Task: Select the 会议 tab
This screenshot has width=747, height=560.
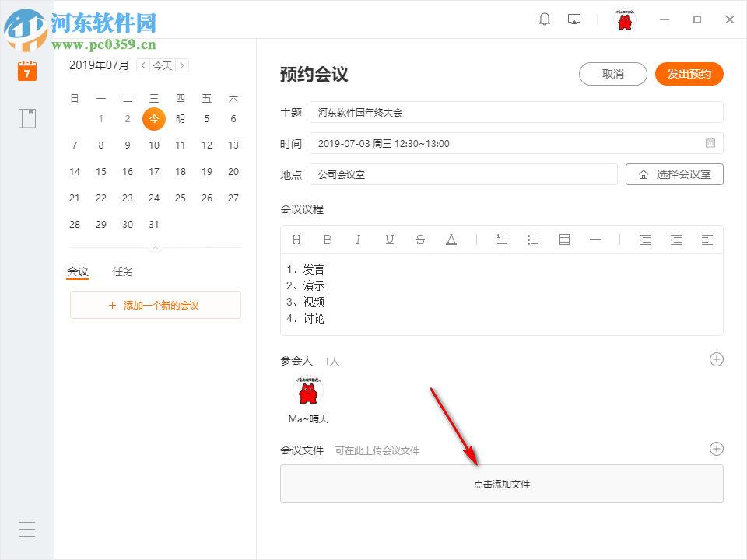Action: [78, 271]
